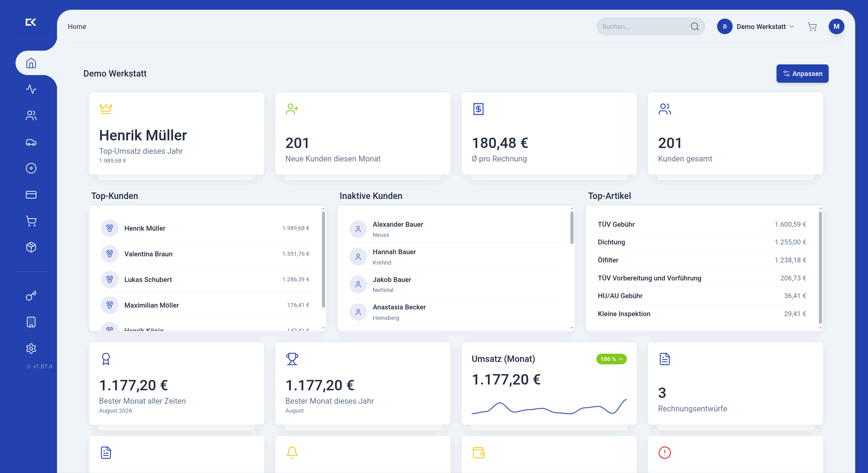Select the Kleine Inspektion article row
Viewport: 868px width, 473px height.
(x=702, y=314)
